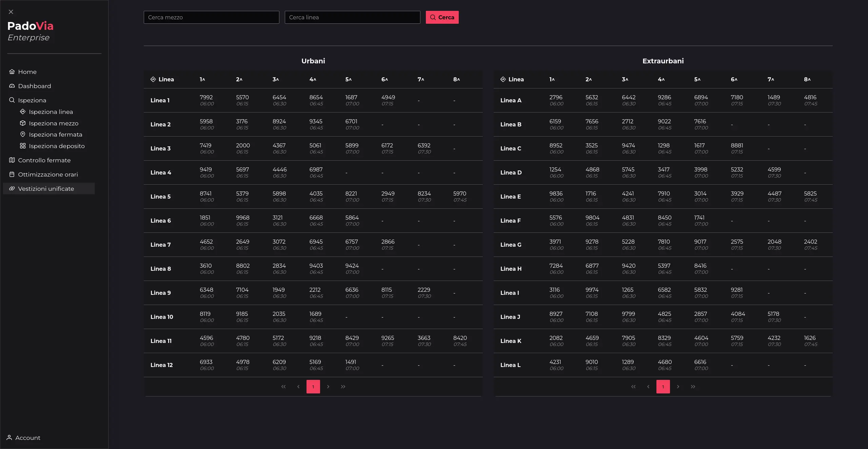Click vehicle 8420 in Linea 11 row

point(460,338)
